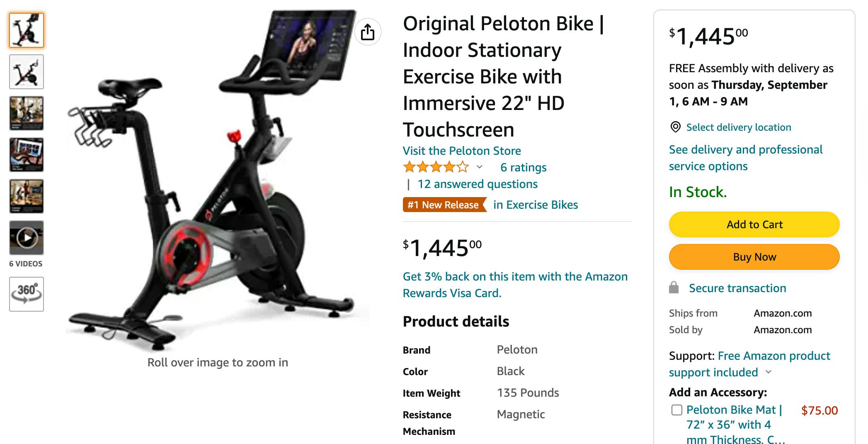Image resolution: width=868 pixels, height=444 pixels.
Task: Click the Add to Cart button
Action: [754, 224]
